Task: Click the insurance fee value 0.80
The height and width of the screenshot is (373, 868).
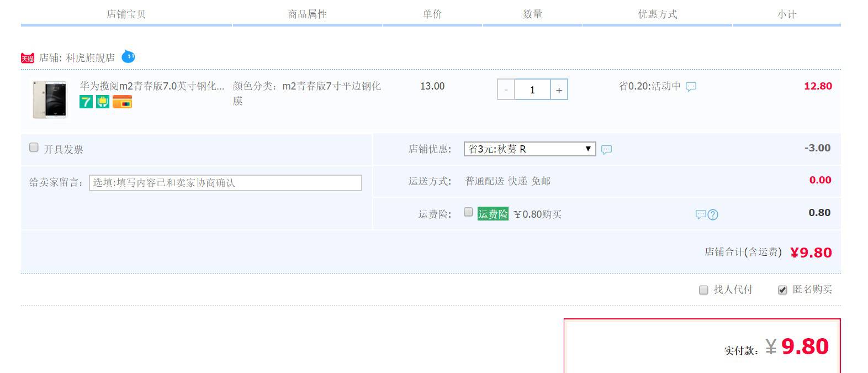Action: [x=819, y=213]
